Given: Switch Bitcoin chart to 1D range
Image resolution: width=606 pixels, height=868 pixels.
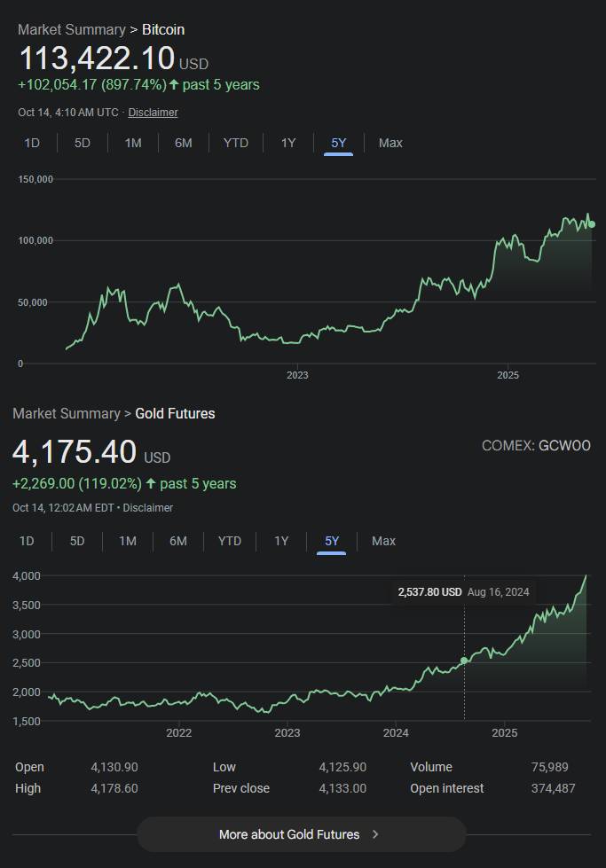Looking at the screenshot, I should click(32, 143).
